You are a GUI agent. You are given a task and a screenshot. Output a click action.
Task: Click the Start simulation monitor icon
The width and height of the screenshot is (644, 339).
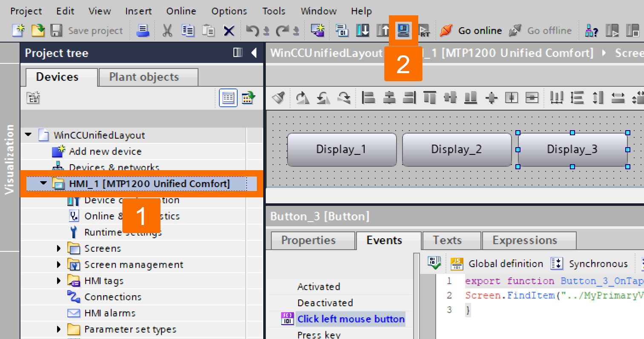[403, 30]
